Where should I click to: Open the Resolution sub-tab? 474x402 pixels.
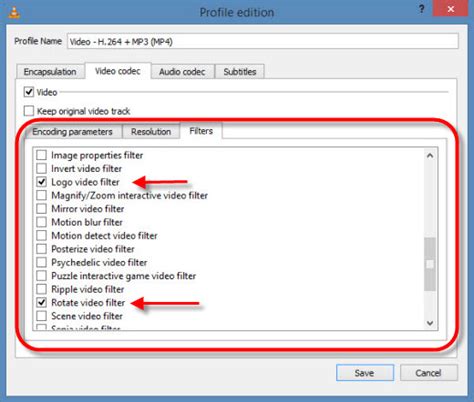[x=151, y=132]
